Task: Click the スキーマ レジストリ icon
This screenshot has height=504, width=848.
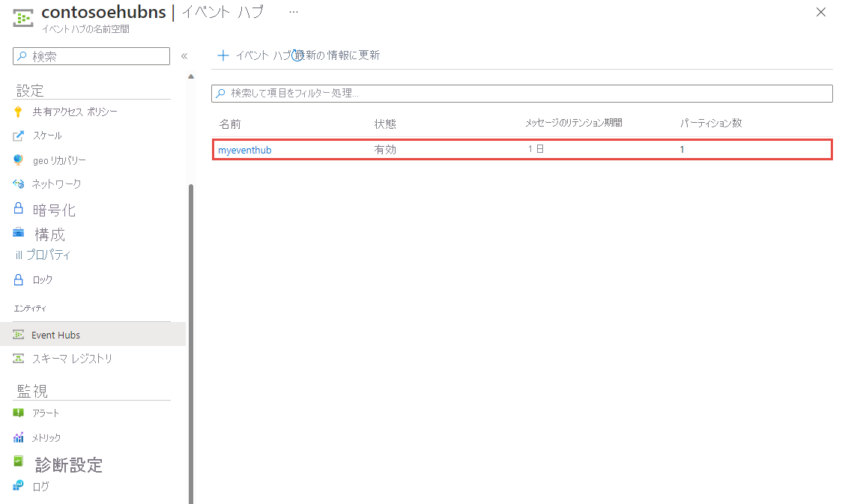Action: point(19,358)
